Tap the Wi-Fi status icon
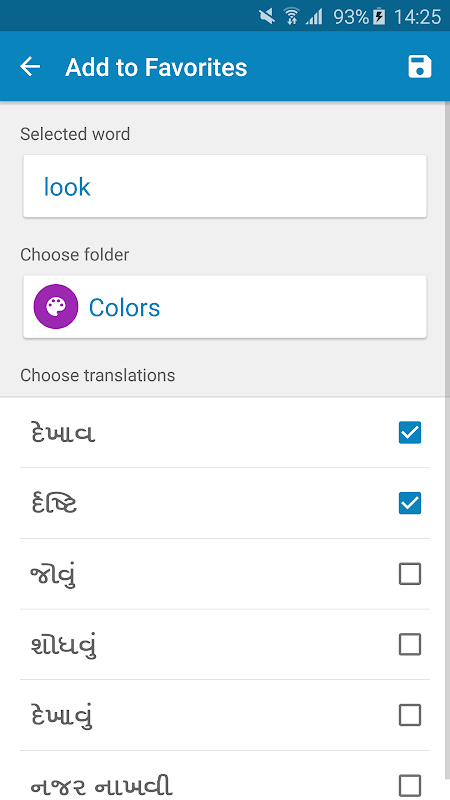 [291, 16]
